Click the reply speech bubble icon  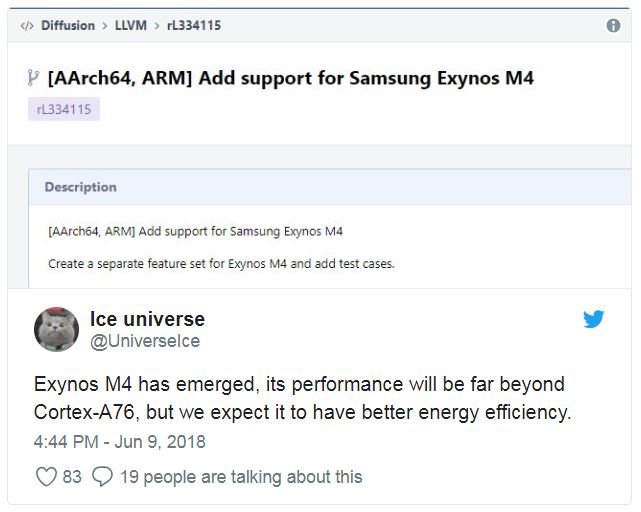tap(101, 476)
